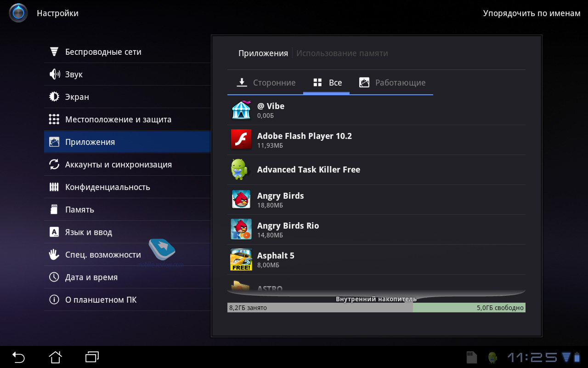588x368 pixels.
Task: Select the Приложения sidebar label
Action: click(x=90, y=142)
